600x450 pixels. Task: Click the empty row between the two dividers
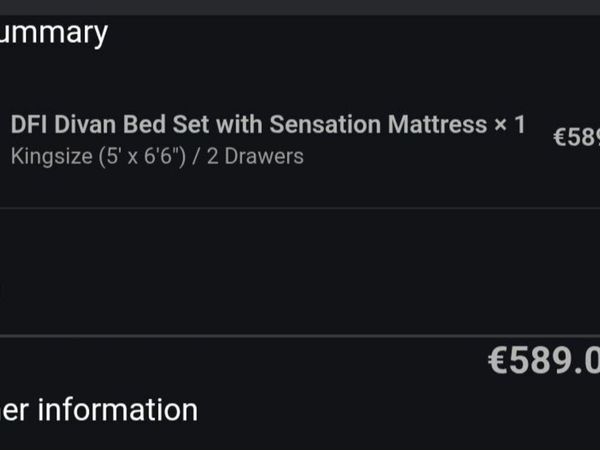(300, 272)
